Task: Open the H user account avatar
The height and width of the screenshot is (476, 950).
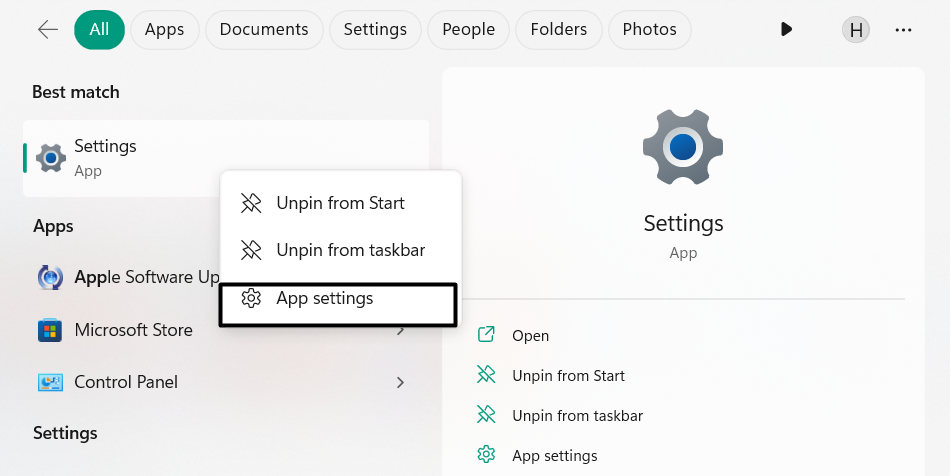Action: (x=856, y=30)
